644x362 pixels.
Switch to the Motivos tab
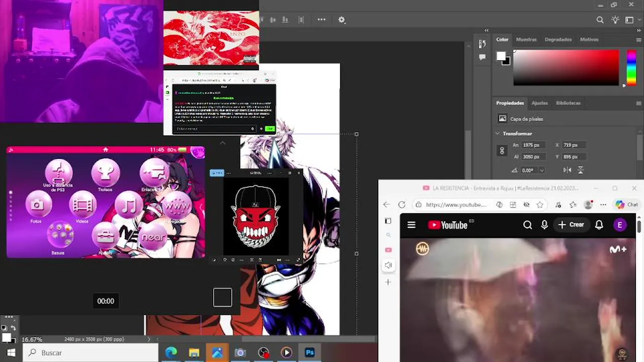(589, 39)
